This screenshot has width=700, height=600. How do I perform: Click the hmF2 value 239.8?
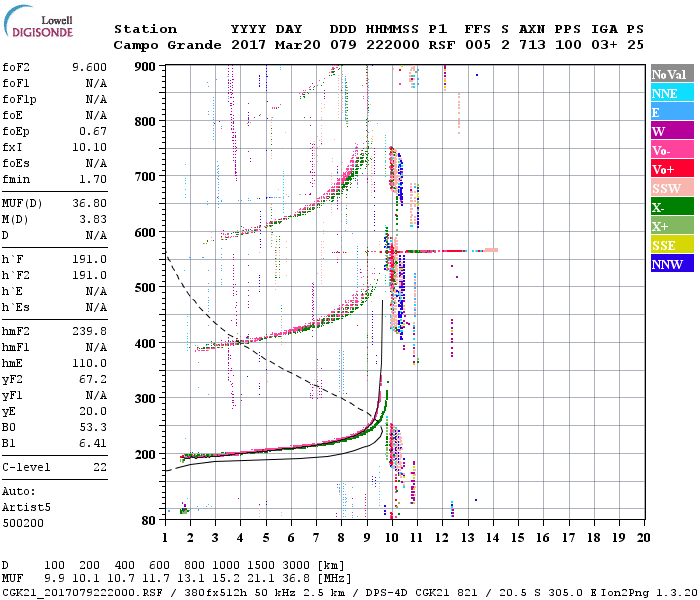pos(89,331)
